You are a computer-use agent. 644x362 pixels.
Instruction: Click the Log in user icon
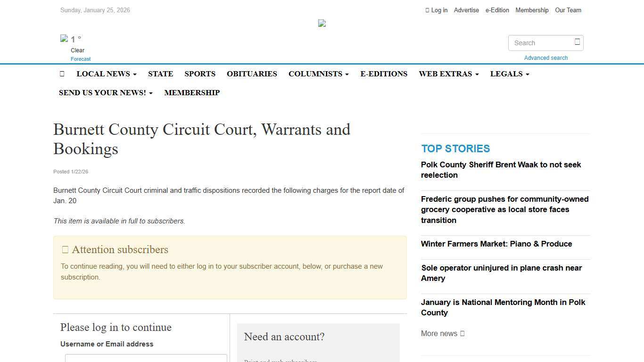pyautogui.click(x=427, y=10)
